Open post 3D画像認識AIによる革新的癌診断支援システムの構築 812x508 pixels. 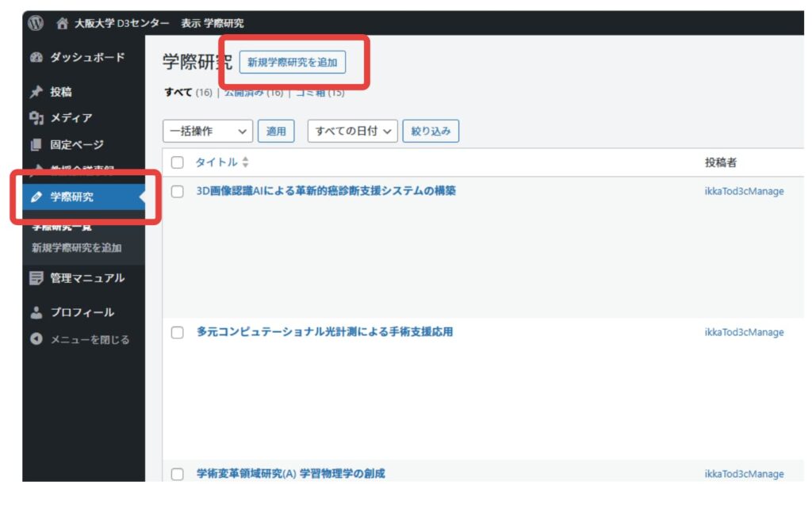pos(326,191)
